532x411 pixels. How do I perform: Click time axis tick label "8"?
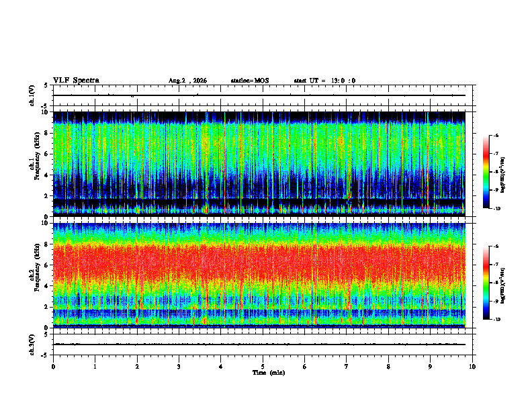tap(388, 367)
